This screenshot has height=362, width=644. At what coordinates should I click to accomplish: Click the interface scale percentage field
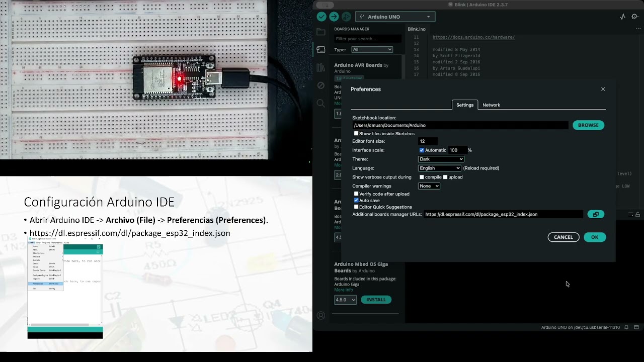tap(457, 150)
